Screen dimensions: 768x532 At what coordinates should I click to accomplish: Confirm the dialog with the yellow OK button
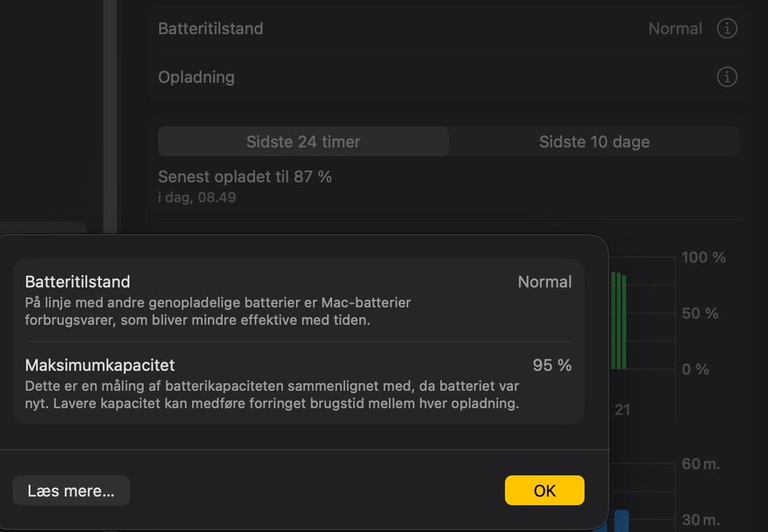click(545, 490)
